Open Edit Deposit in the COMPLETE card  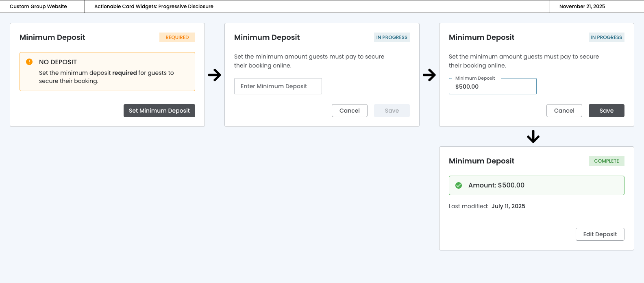[600, 234]
